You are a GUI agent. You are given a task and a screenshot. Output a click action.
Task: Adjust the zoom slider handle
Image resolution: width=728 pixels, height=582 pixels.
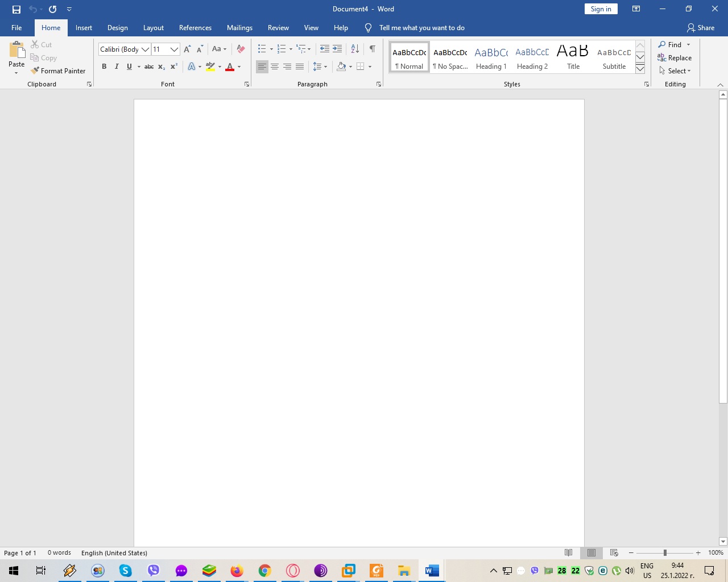tap(665, 552)
